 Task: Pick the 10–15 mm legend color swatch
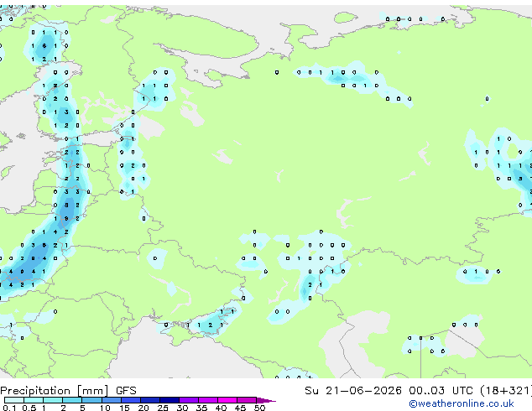(x=111, y=400)
